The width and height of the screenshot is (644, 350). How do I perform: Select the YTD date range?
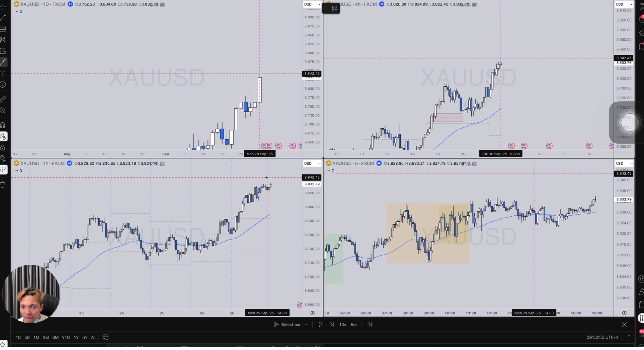click(66, 337)
